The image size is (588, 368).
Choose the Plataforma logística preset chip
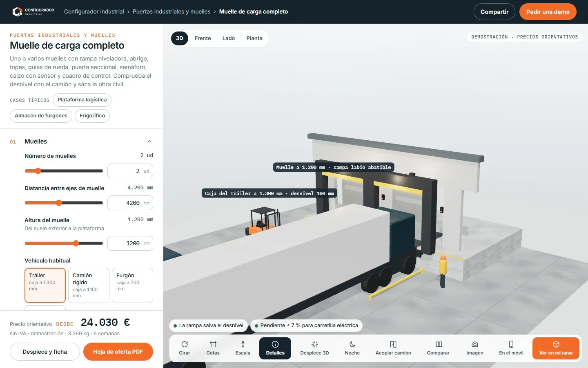[82, 100]
